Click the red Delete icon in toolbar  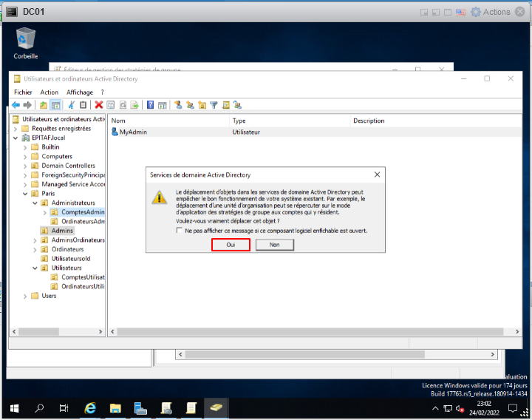pyautogui.click(x=98, y=105)
